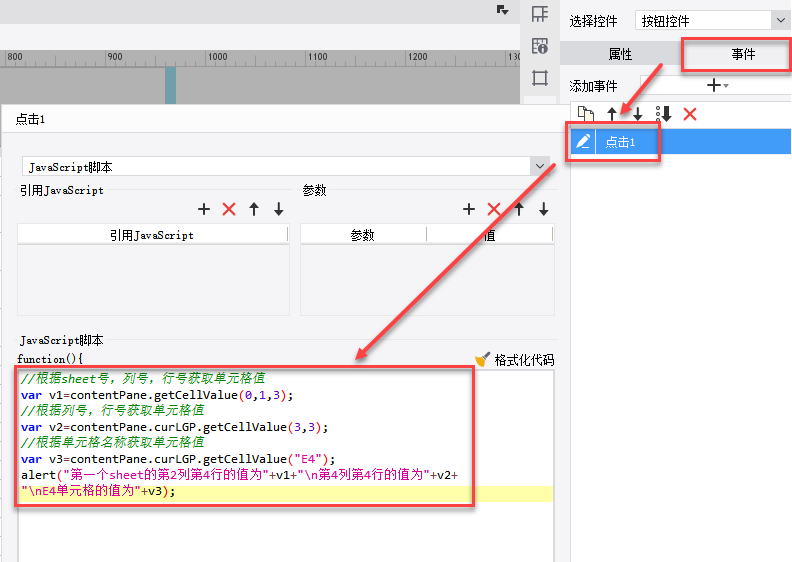The height and width of the screenshot is (562, 792).
Task: Click the comment //根据单元格名称获取单元格值
Action: point(112,442)
